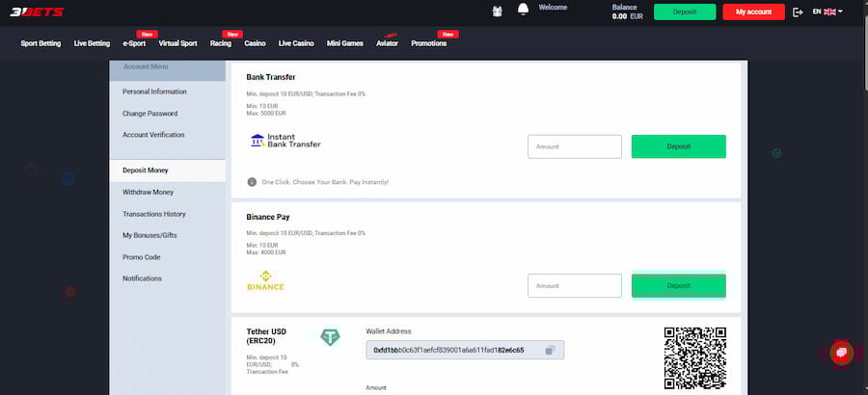The width and height of the screenshot is (868, 395).
Task: Open the live chat bubble icon
Action: pos(841,353)
